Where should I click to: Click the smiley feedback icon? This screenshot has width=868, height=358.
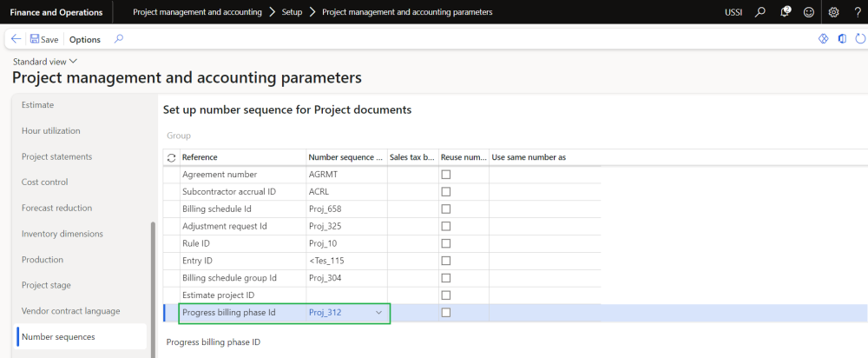coord(809,12)
